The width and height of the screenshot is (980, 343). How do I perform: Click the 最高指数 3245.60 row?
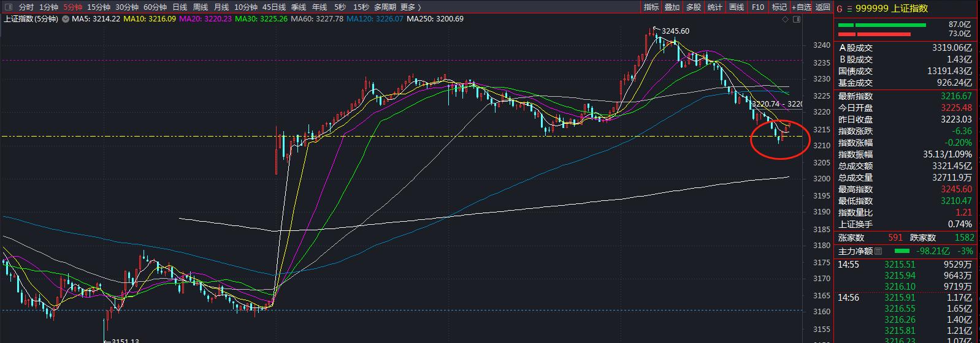coord(905,189)
